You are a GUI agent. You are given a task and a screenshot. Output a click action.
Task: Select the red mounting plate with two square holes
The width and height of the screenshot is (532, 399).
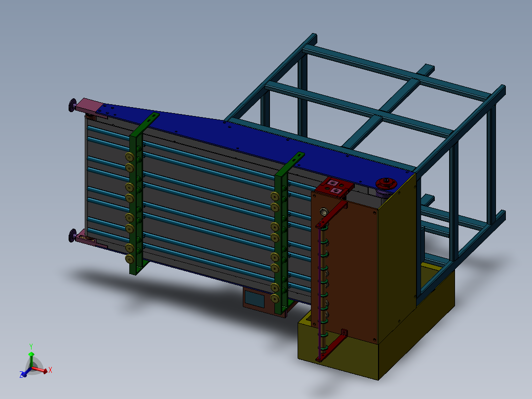[334, 187]
